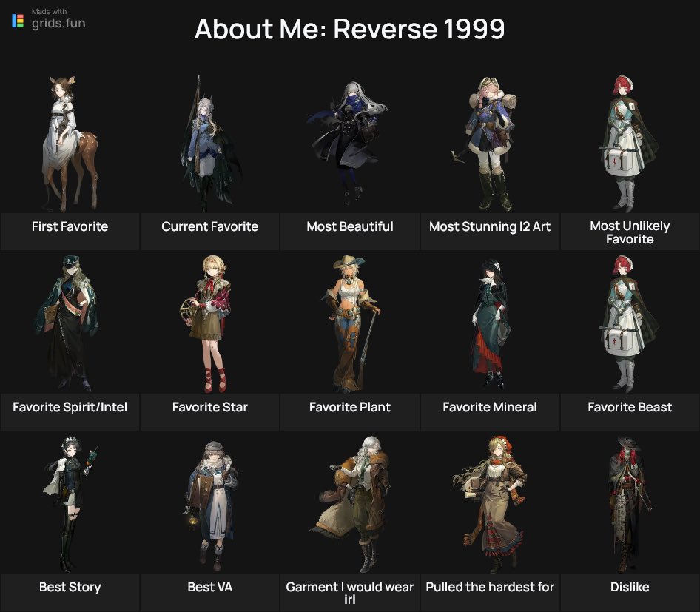Viewport: 700px width, 612px height.
Task: Click the Favorite Spirit/Intel label
Action: tap(70, 407)
